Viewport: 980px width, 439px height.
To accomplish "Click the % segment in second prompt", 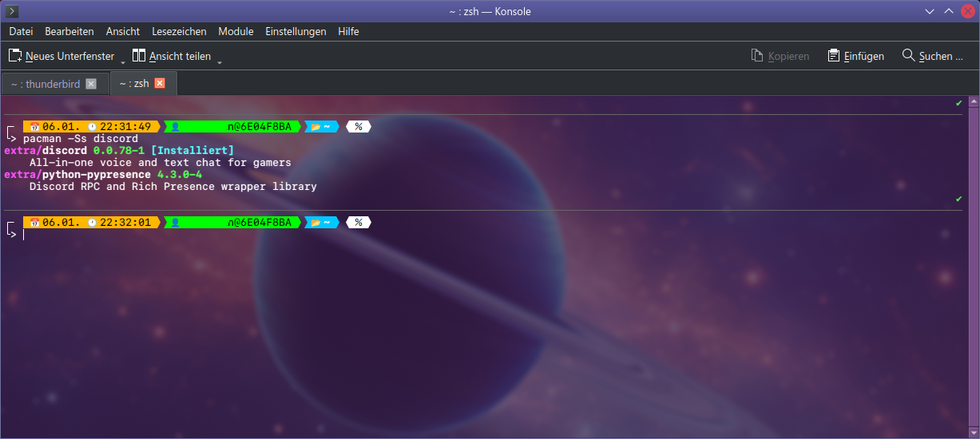I will [359, 223].
